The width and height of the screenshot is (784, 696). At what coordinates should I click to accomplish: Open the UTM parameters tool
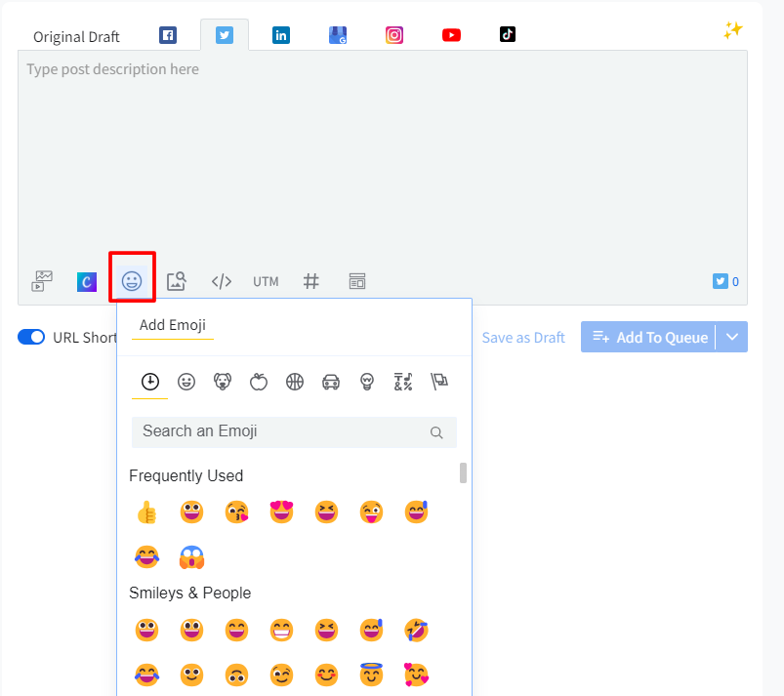click(266, 281)
